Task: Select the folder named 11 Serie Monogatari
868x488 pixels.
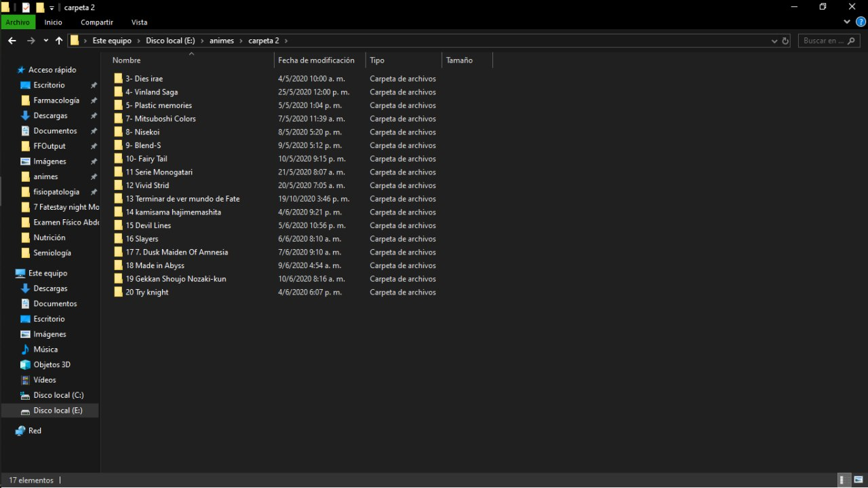Action: (159, 172)
